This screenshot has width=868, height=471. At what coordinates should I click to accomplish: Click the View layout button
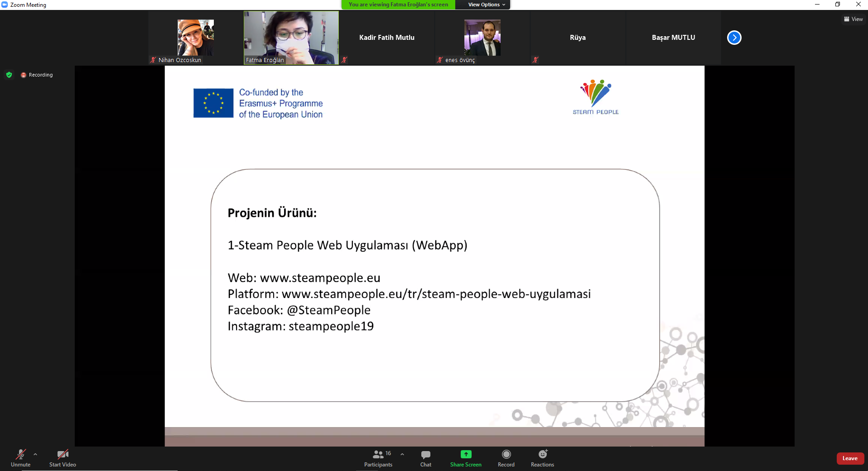853,19
